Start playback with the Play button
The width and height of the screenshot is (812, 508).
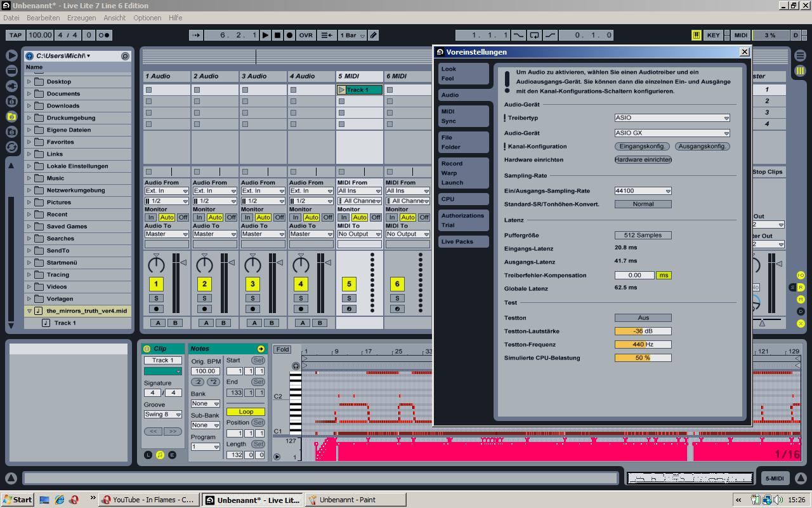[266, 36]
